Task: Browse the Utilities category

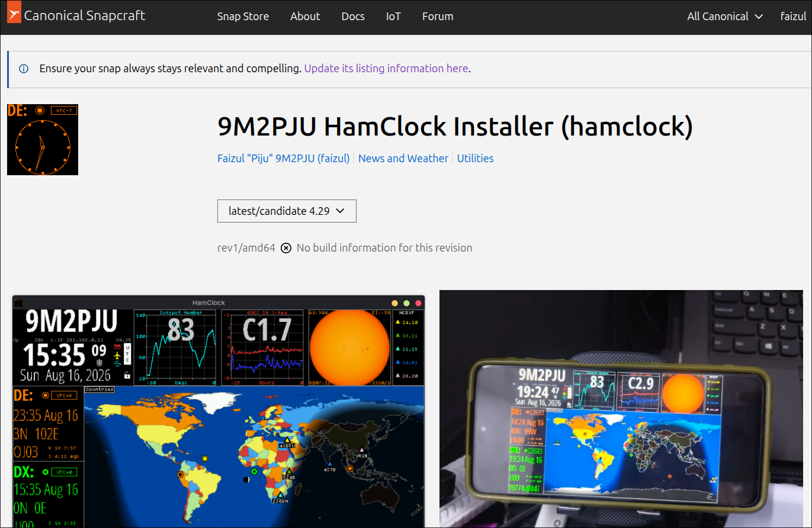Action: click(x=475, y=158)
